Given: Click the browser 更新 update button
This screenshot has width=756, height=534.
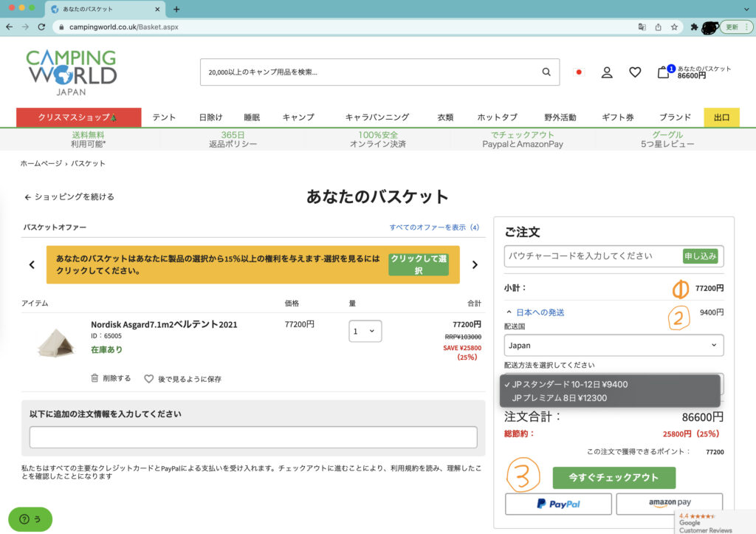Looking at the screenshot, I should 736,27.
